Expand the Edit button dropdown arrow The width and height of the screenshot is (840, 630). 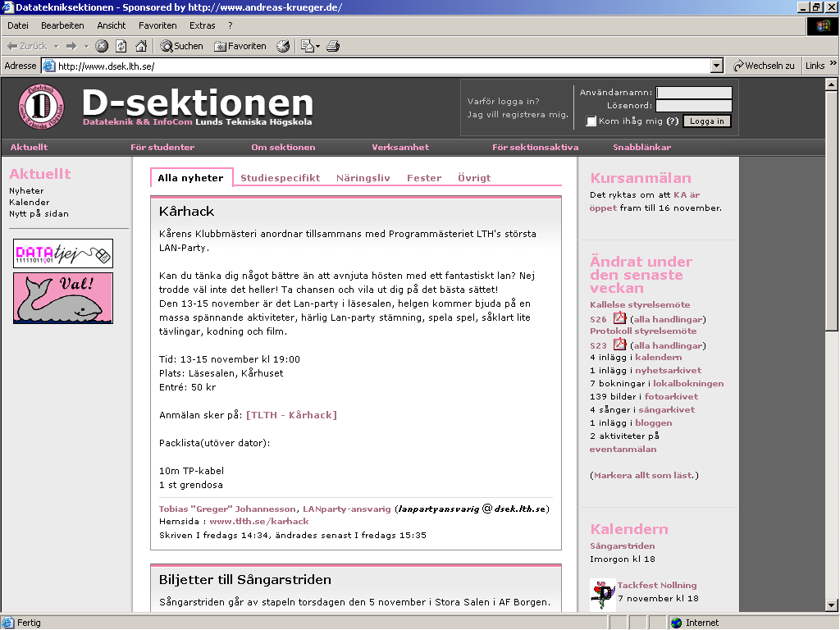click(317, 46)
